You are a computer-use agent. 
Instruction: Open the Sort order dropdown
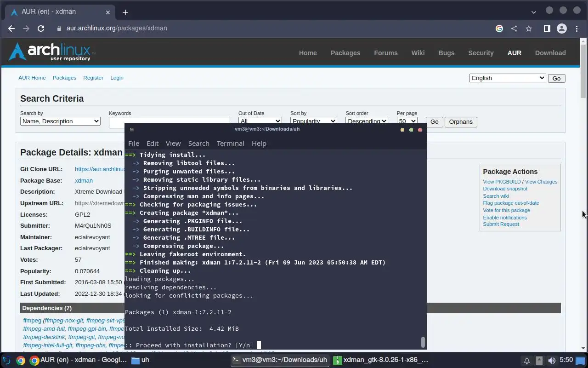367,120
